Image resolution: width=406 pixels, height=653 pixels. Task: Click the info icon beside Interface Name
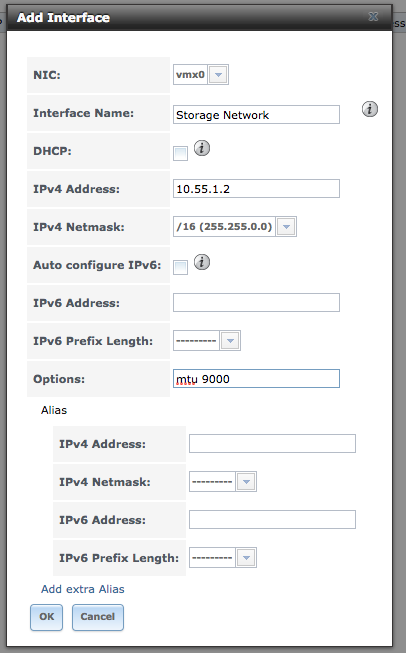[x=370, y=109]
